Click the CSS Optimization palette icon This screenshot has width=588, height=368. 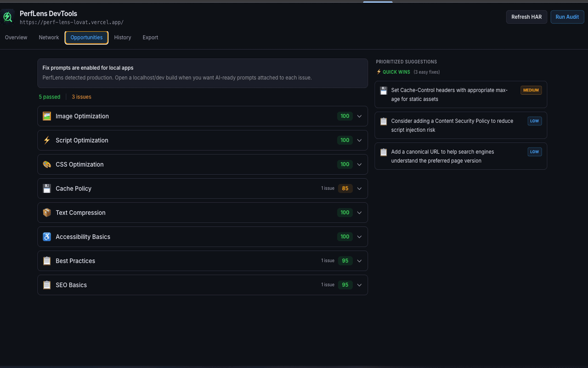47,164
